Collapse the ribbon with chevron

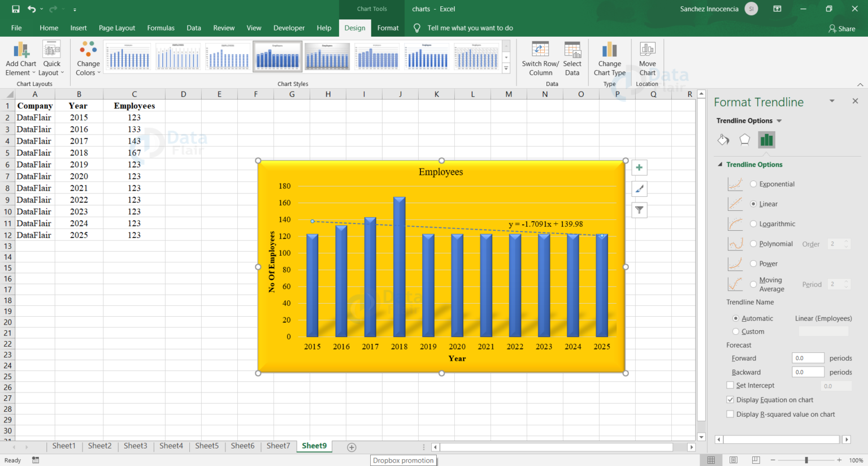pos(860,84)
